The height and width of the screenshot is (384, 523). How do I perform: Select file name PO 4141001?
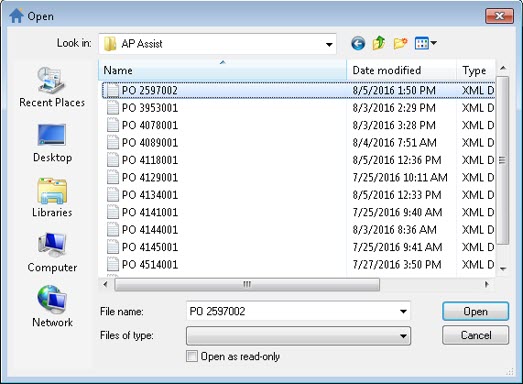click(x=150, y=212)
